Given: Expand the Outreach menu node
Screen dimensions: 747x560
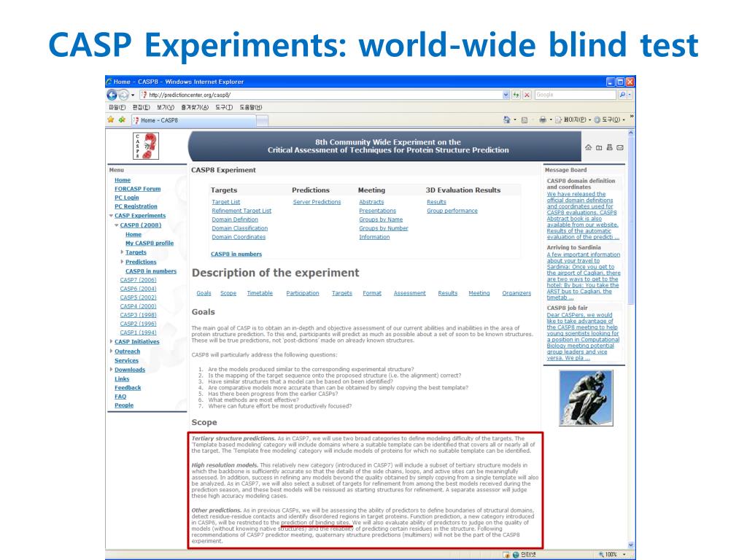Looking at the screenshot, I should 112,351.
